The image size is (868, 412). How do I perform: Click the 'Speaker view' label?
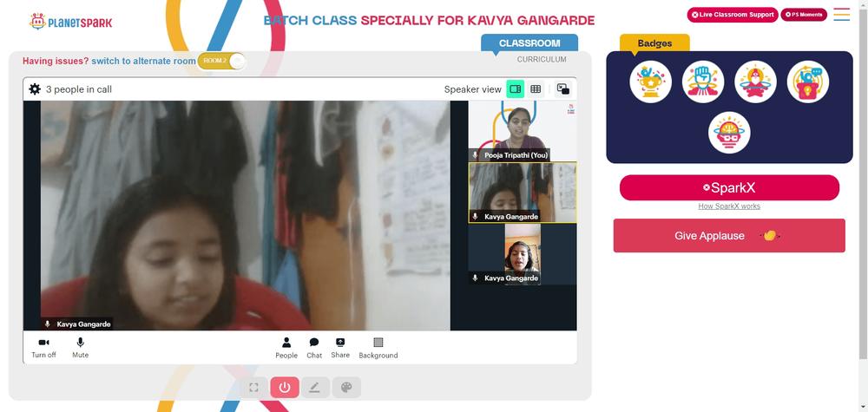tap(473, 89)
